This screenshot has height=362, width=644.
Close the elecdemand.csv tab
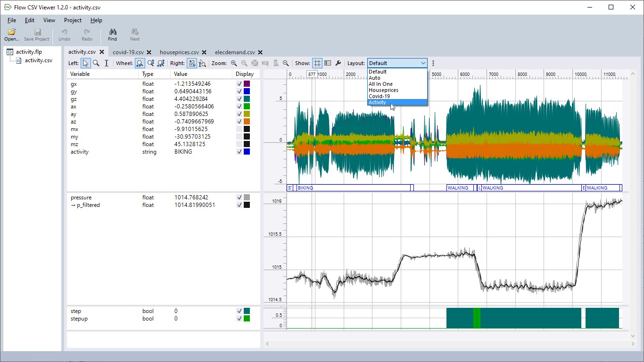[x=260, y=52]
